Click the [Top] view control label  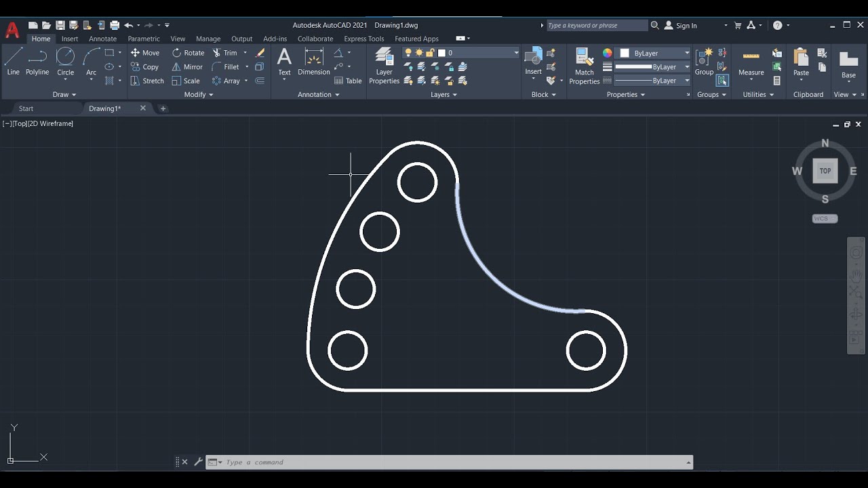coord(19,123)
